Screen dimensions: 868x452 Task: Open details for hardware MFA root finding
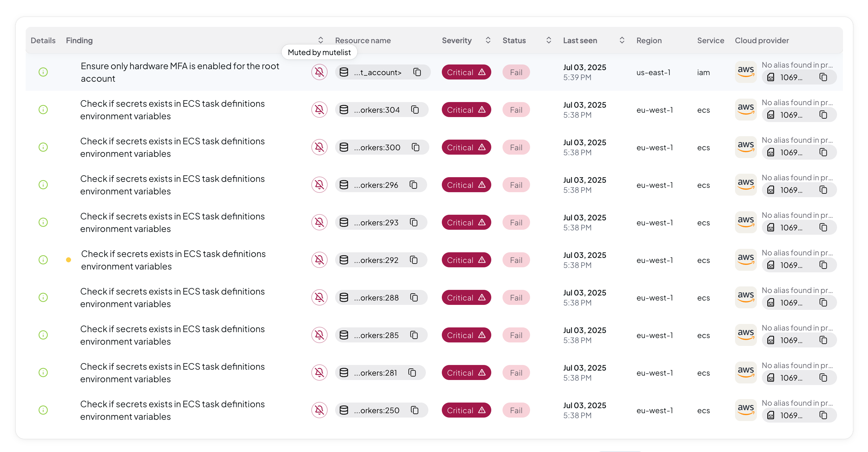click(x=43, y=72)
